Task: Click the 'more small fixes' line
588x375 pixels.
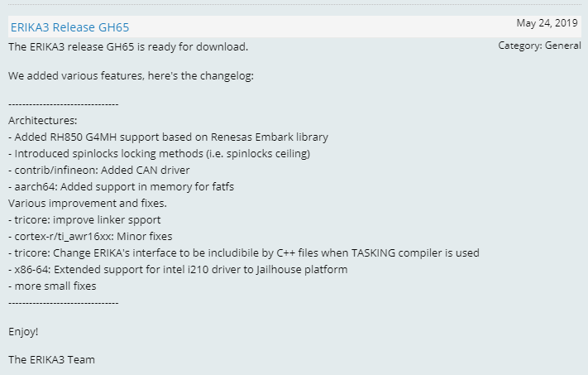Action: [x=52, y=286]
